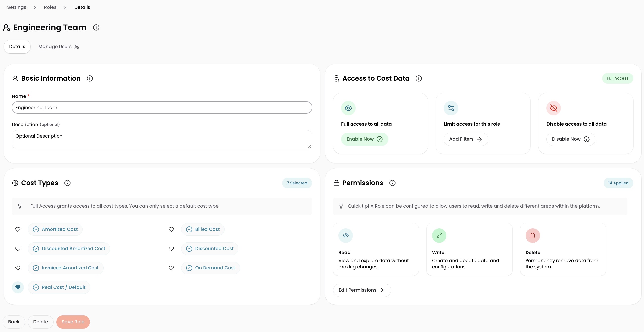Click the Full Access status badge
This screenshot has width=644, height=332.
617,78
